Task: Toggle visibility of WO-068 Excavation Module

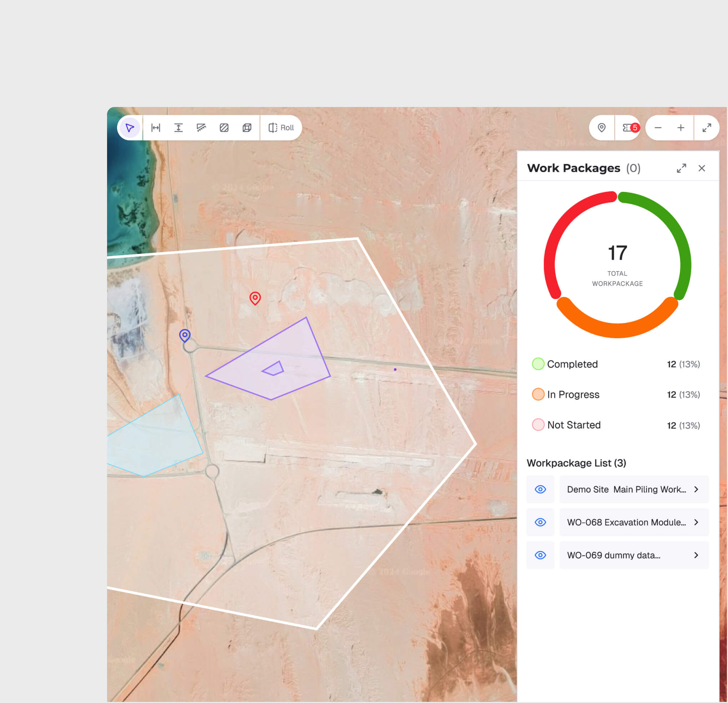Action: coord(540,522)
